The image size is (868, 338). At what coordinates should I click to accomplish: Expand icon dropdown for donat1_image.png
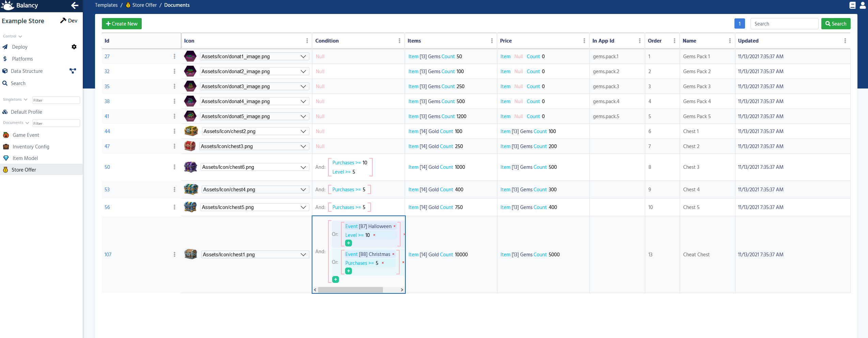coord(303,57)
